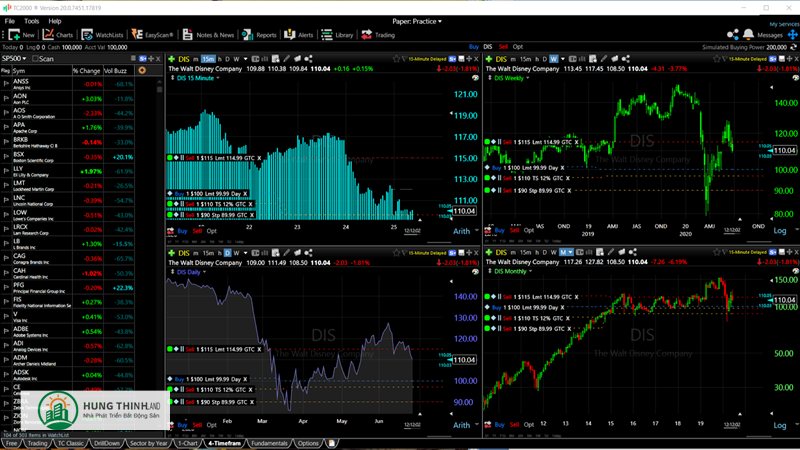Viewport: 800px width, 450px height.
Task: Launch EasyScan from the toolbar
Action: point(152,35)
